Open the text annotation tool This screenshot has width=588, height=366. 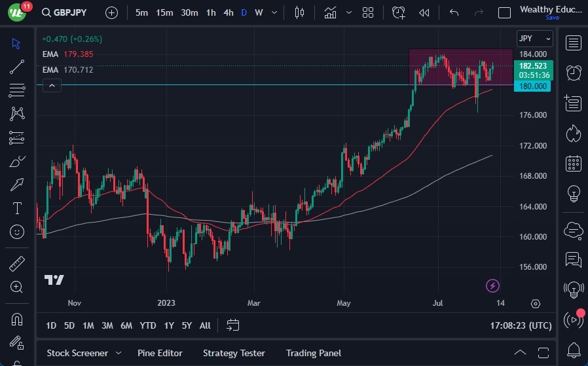17,208
